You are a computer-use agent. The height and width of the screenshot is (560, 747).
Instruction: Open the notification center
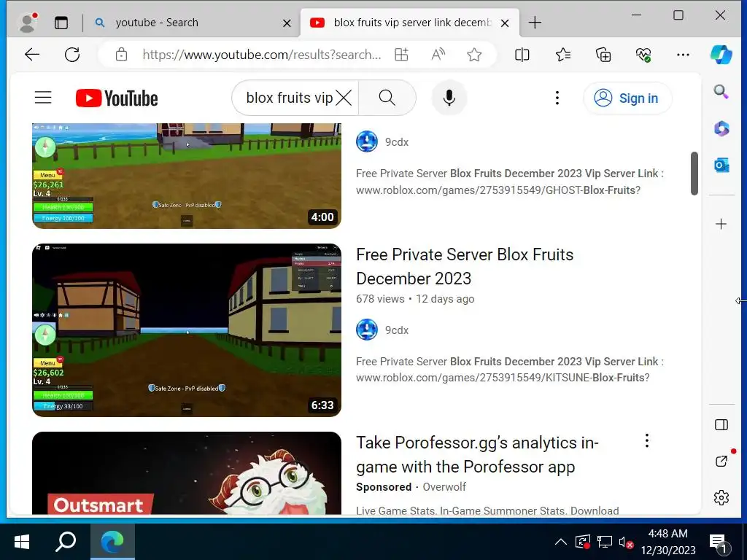click(x=718, y=542)
